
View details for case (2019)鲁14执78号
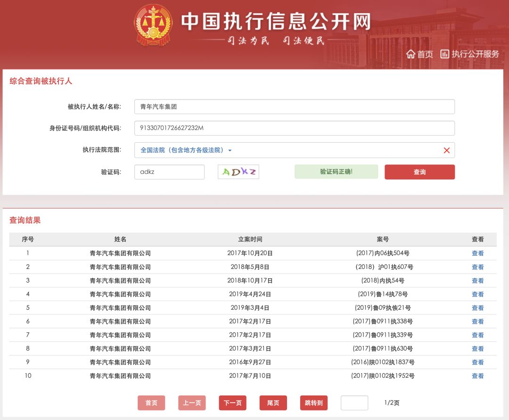coord(477,294)
